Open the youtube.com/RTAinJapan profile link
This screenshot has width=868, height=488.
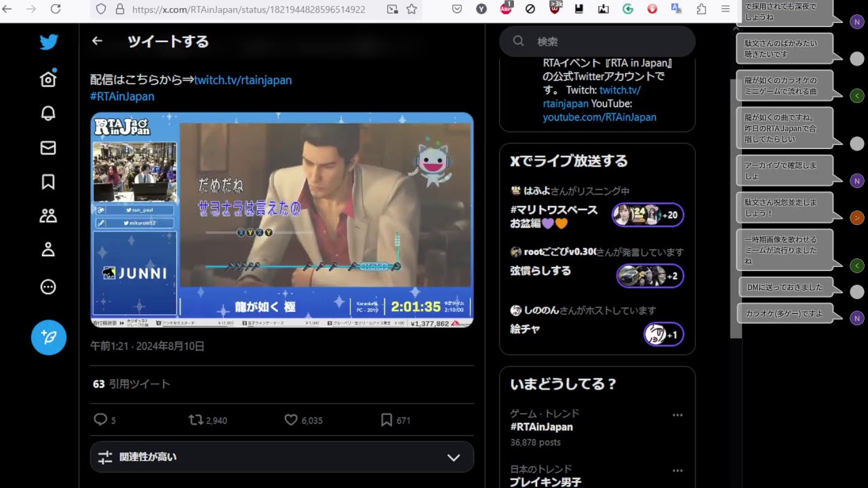(599, 117)
